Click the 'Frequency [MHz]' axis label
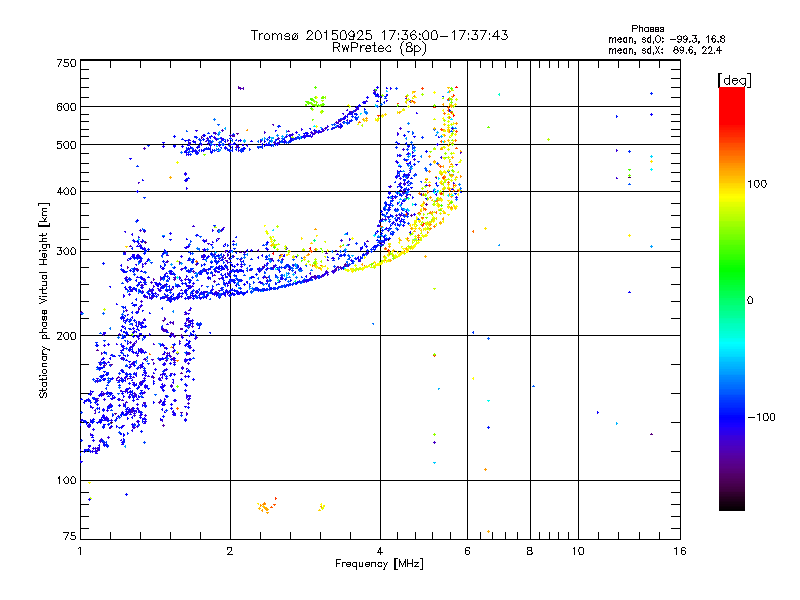The width and height of the screenshot is (800, 600). [379, 564]
